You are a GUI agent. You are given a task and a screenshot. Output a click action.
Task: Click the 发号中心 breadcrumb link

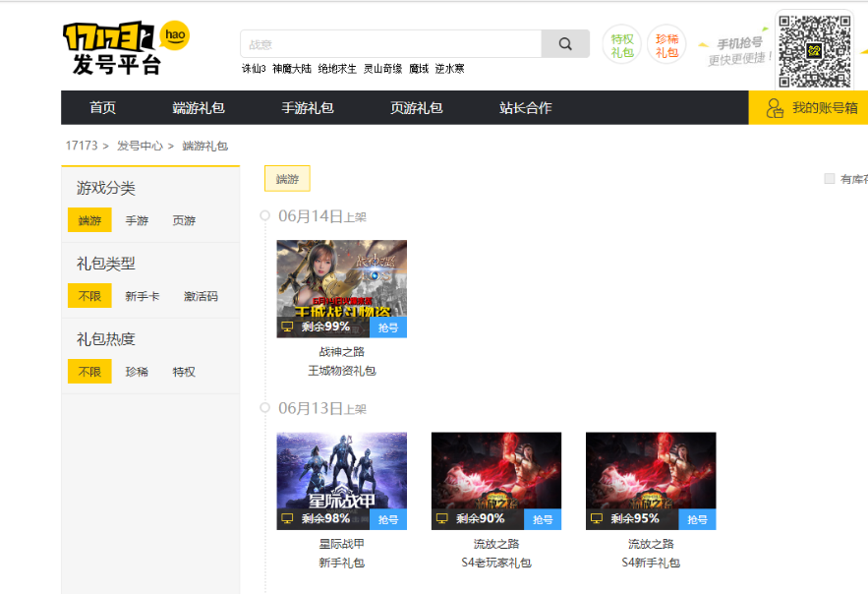[x=140, y=146]
